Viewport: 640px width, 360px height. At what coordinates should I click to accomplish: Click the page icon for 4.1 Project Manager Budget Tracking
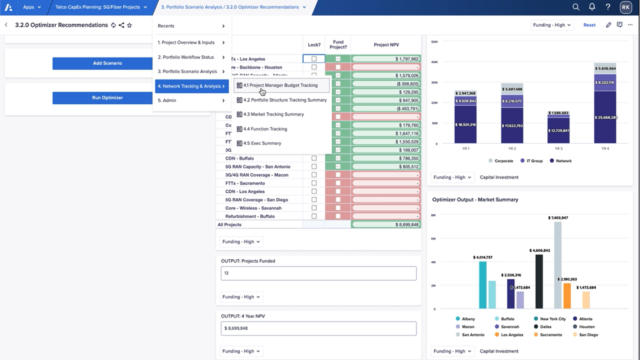pyautogui.click(x=240, y=85)
